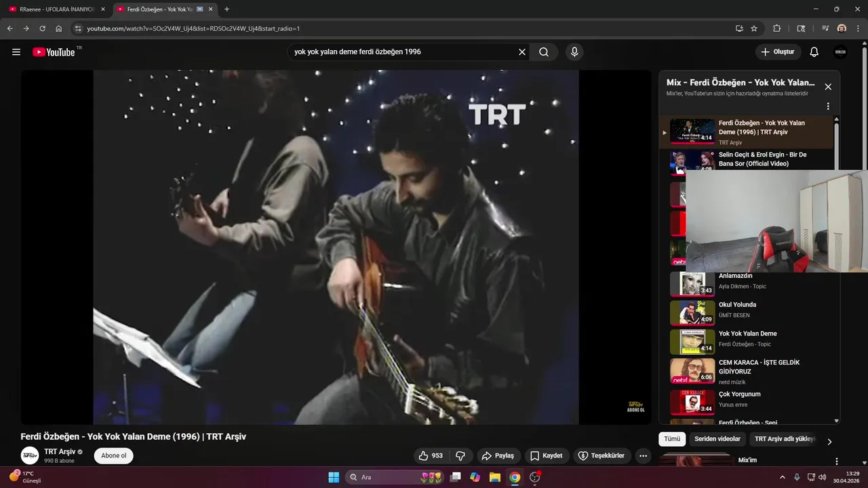Image resolution: width=868 pixels, height=488 pixels.
Task: Click the video player to pause
Action: click(336, 247)
